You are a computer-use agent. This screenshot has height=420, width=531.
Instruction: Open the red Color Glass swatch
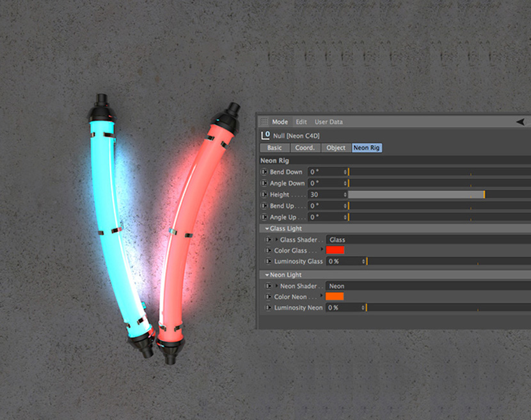coord(335,250)
